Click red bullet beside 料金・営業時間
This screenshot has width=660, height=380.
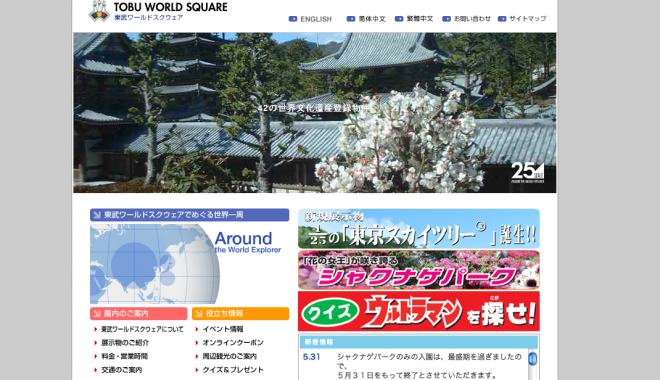(96, 356)
